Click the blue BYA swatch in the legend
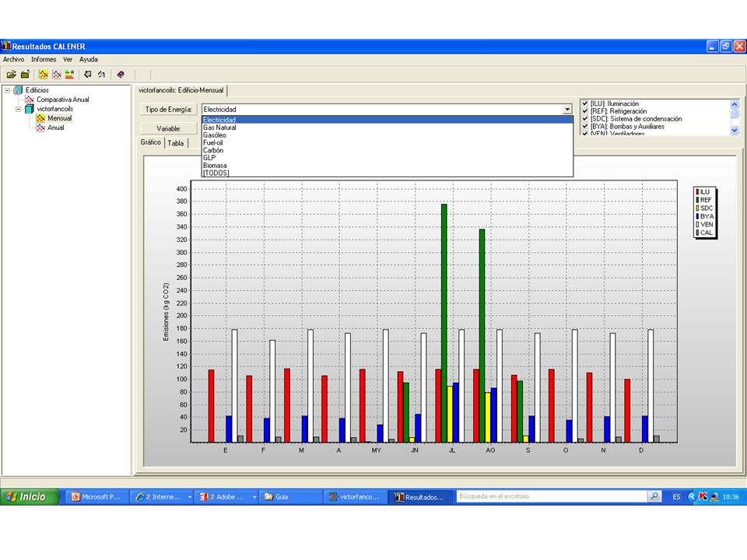This screenshot has height=560, width=747. click(x=697, y=216)
